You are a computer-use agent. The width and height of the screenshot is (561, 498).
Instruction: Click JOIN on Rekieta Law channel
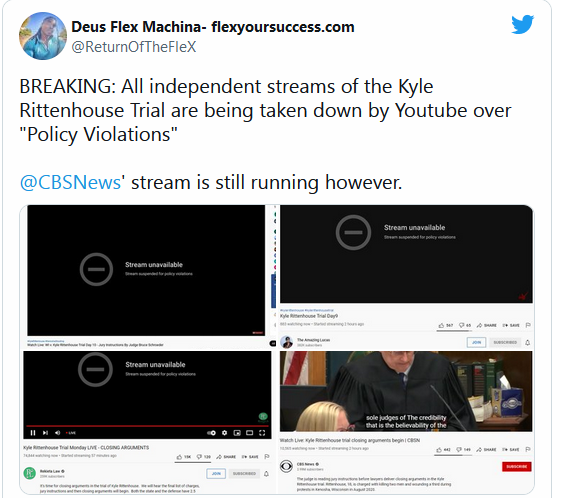tap(216, 473)
